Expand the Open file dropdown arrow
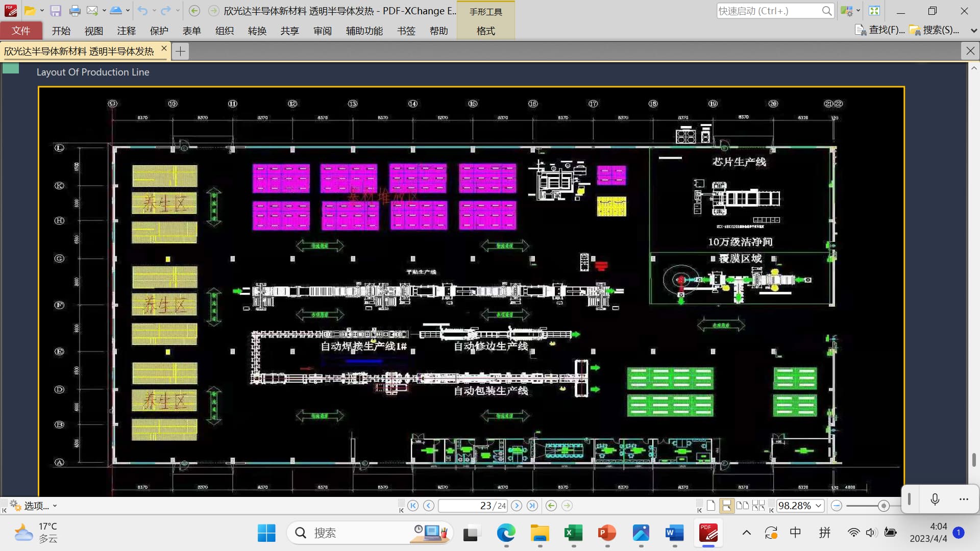980x551 pixels. coord(42,11)
